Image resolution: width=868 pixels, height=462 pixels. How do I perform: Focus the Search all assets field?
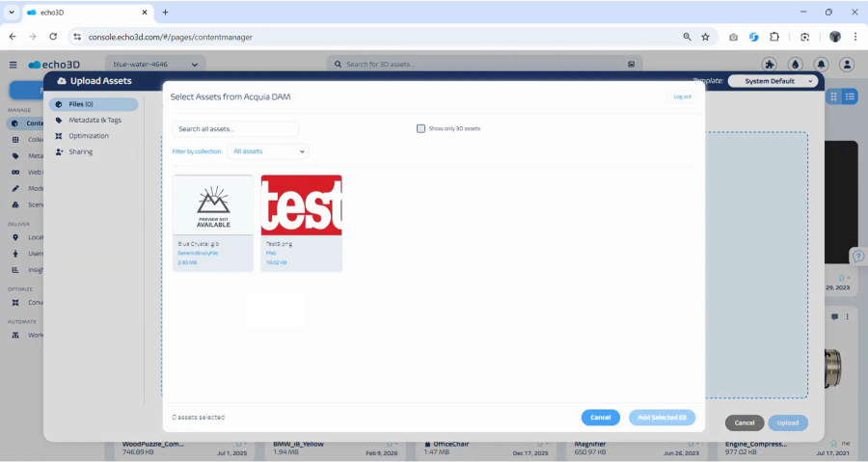pyautogui.click(x=235, y=129)
